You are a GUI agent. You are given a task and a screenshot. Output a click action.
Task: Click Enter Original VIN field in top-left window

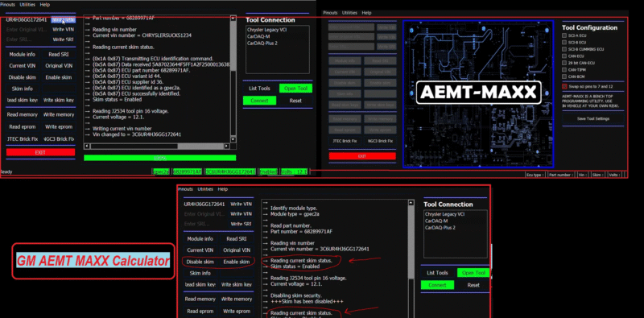tap(27, 30)
